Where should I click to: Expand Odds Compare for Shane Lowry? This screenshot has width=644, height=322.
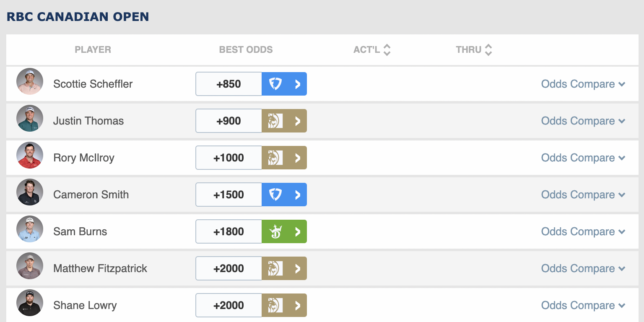click(x=583, y=305)
